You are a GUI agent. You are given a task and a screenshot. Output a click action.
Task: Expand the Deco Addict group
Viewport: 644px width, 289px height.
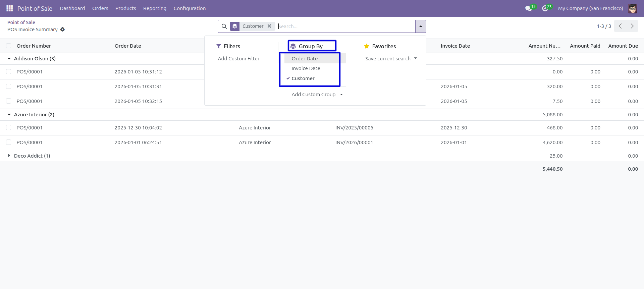[x=9, y=156]
